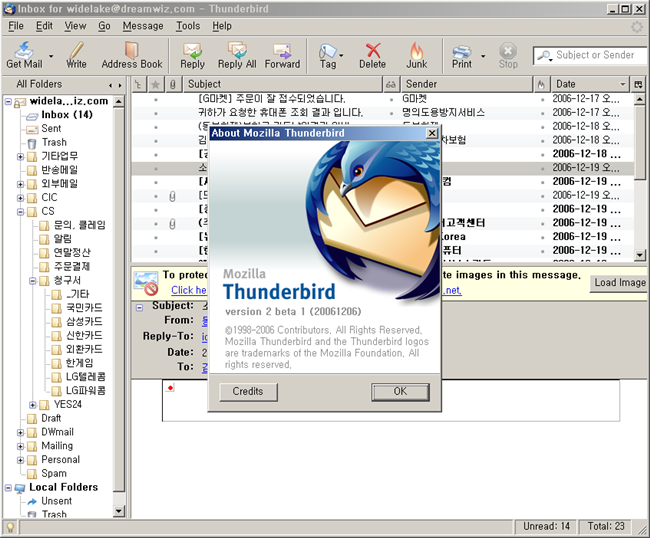Click the Load Image button
The height and width of the screenshot is (538, 650).
(619, 283)
